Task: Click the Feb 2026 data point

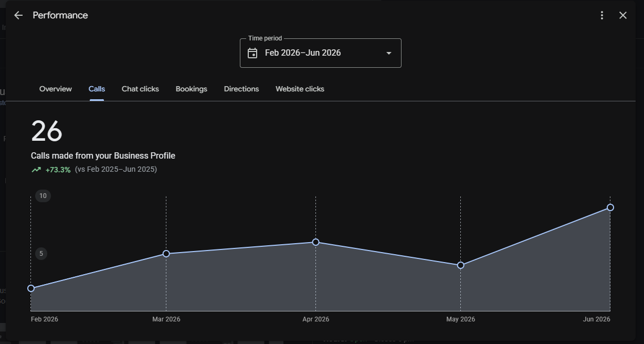Action: pyautogui.click(x=31, y=288)
